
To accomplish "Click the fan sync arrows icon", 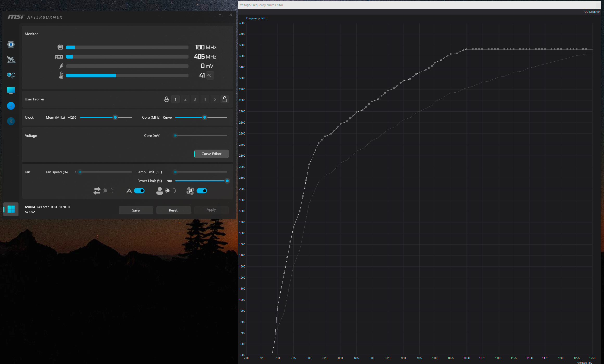I will coord(97,191).
